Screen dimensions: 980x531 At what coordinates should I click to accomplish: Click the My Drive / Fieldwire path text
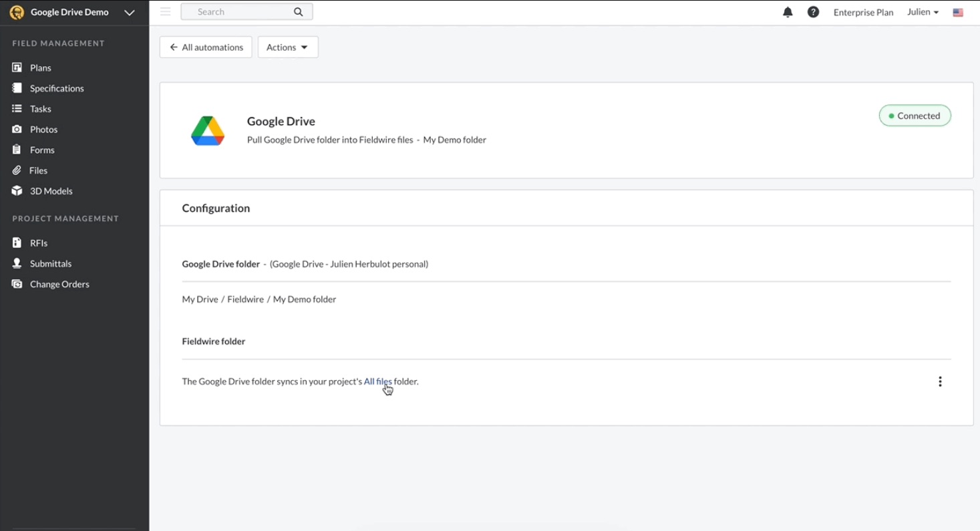(x=259, y=299)
